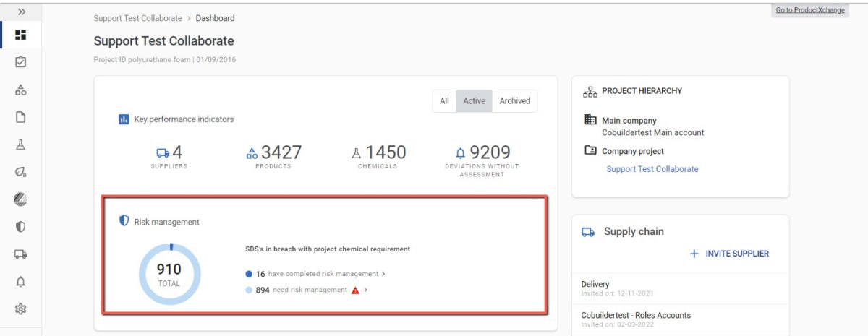Open the dashboard grid icon in sidebar
868x336 pixels.
20,35
